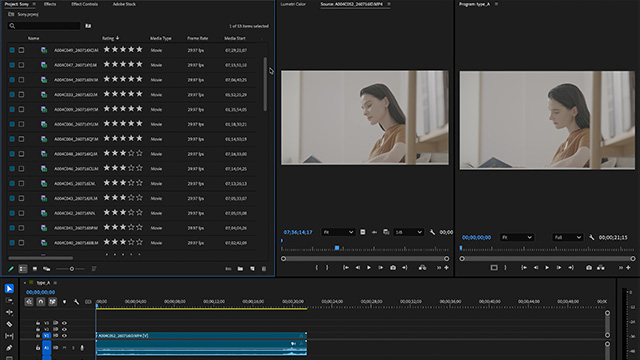This screenshot has width=640, height=360.
Task: Open Program monitor settings wrench
Action: 591,237
